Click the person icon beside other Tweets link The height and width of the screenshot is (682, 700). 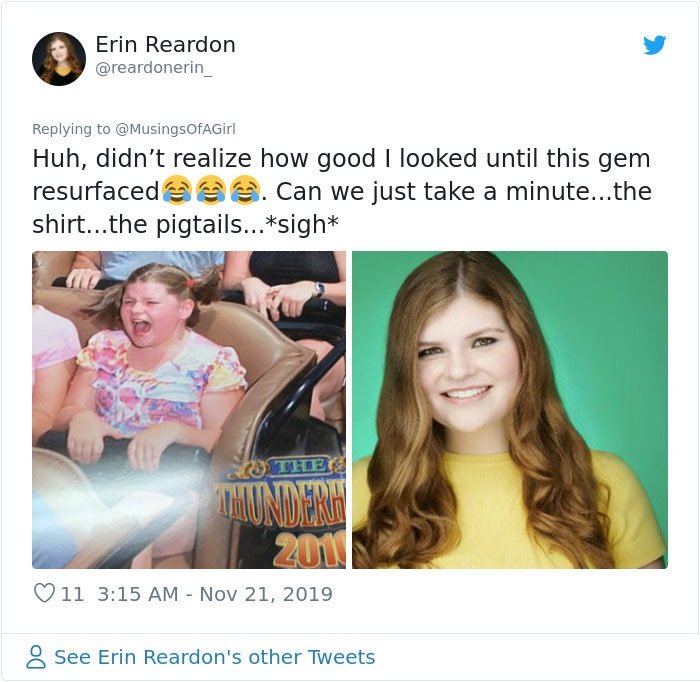pos(36,657)
